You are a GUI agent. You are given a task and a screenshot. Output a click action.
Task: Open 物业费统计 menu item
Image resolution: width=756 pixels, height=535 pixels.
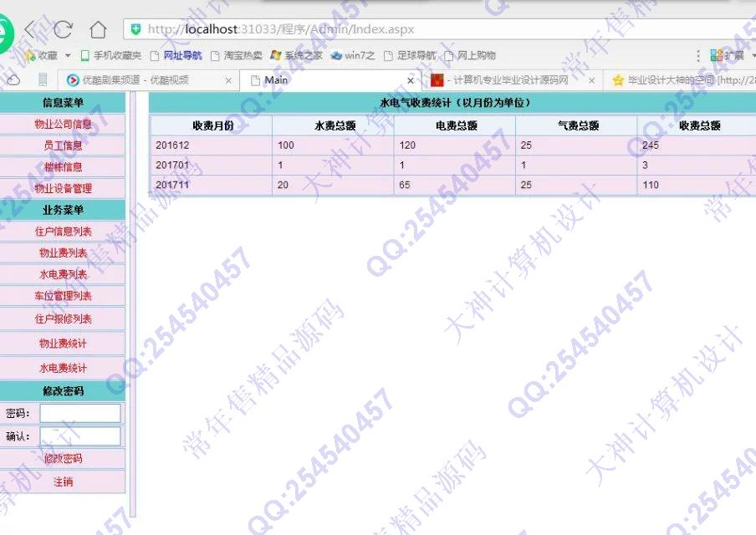pyautogui.click(x=63, y=344)
